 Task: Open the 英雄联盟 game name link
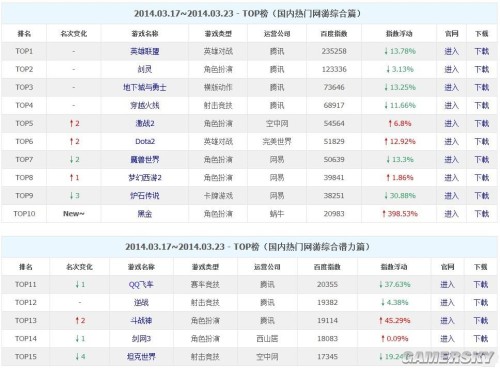[x=145, y=51]
